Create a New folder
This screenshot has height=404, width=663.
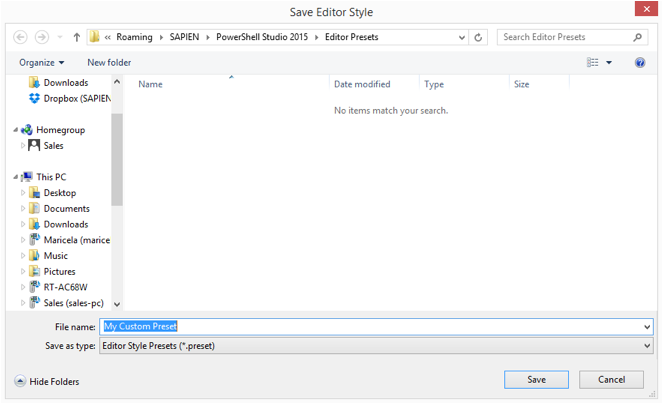[109, 63]
